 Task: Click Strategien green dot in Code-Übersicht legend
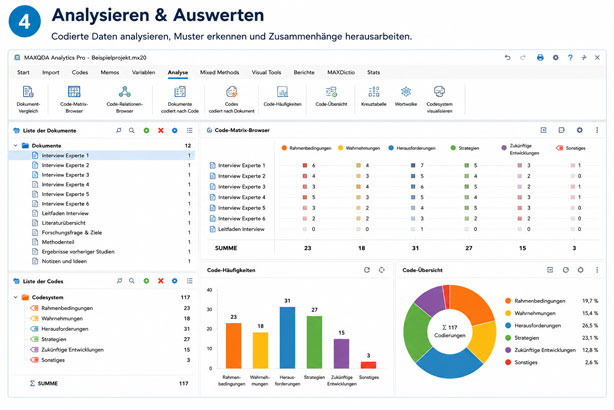point(508,338)
